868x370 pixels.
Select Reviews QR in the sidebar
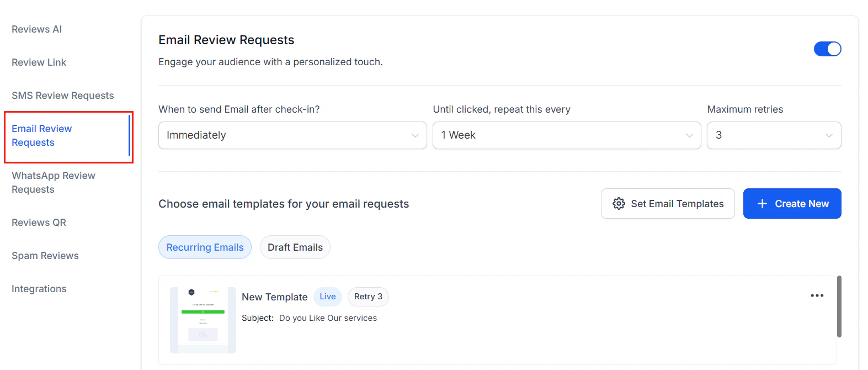point(39,222)
